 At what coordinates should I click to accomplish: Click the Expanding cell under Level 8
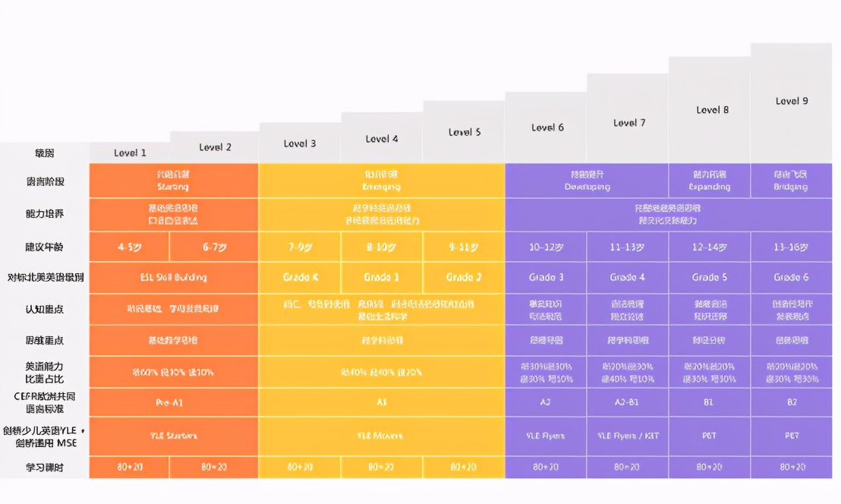click(709, 181)
